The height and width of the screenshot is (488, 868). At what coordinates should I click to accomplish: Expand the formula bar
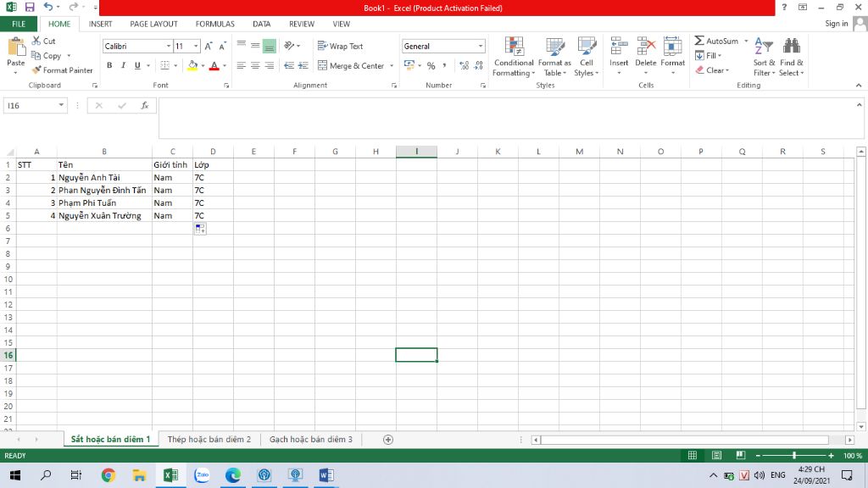click(x=860, y=105)
